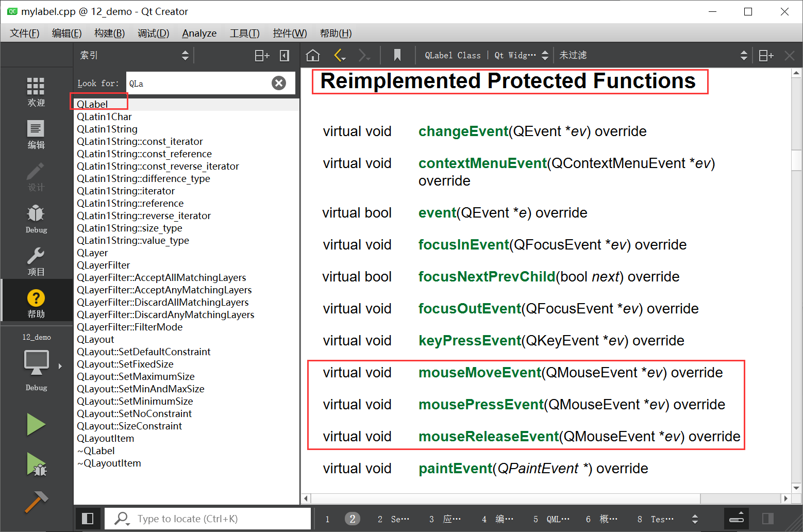
Task: Open the QML output pane 5
Action: click(551, 519)
